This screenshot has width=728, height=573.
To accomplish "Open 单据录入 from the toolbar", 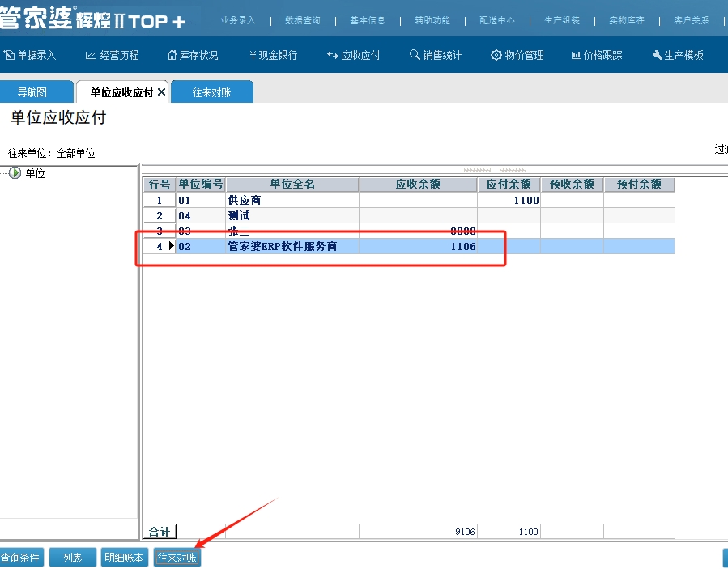I will click(30, 55).
